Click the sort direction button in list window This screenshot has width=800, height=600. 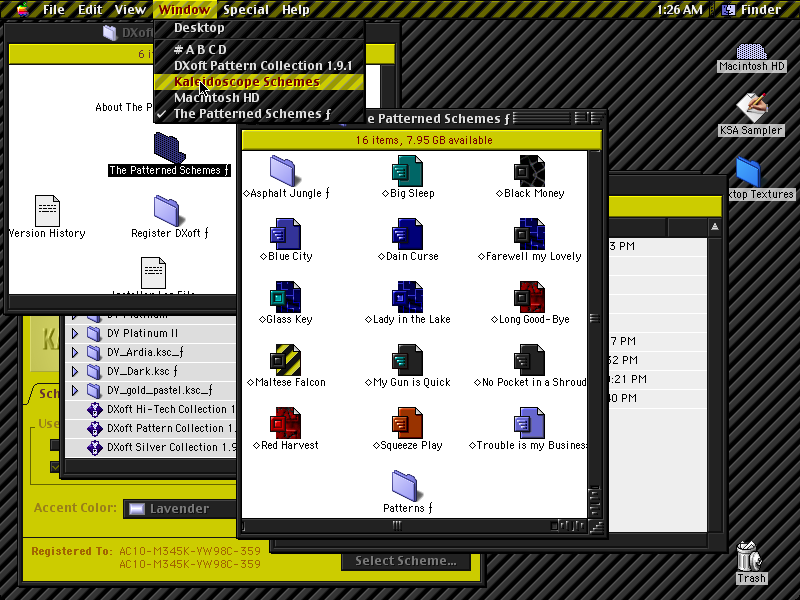click(x=715, y=227)
